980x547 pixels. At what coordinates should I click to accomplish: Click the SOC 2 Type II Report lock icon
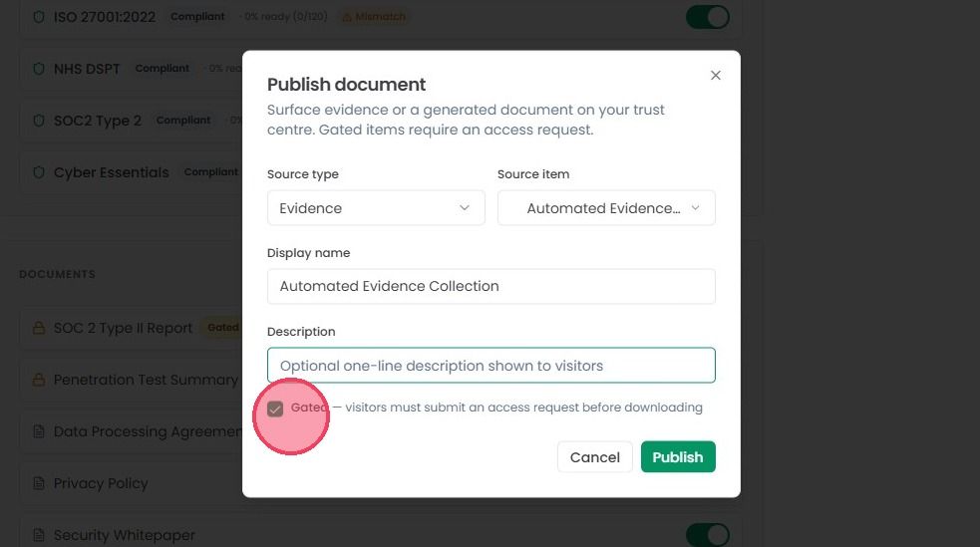[39, 328]
